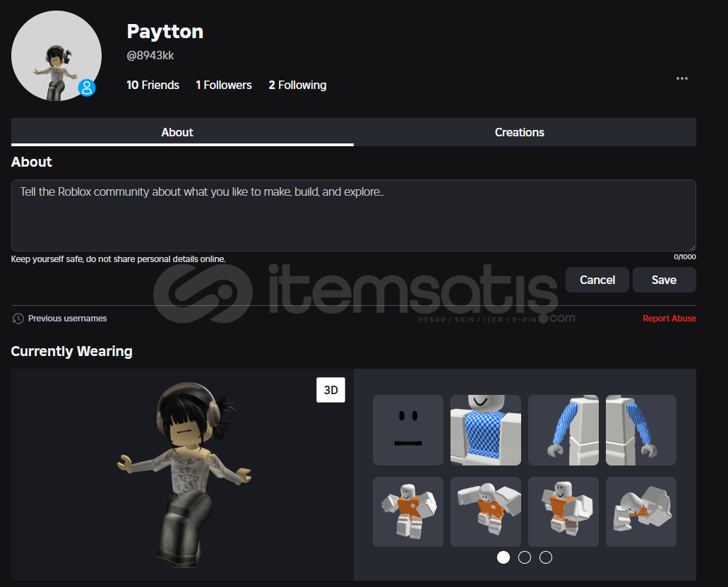Click the avatar preview in Currently Wearing
The height and width of the screenshot is (587, 728).
coord(182,475)
